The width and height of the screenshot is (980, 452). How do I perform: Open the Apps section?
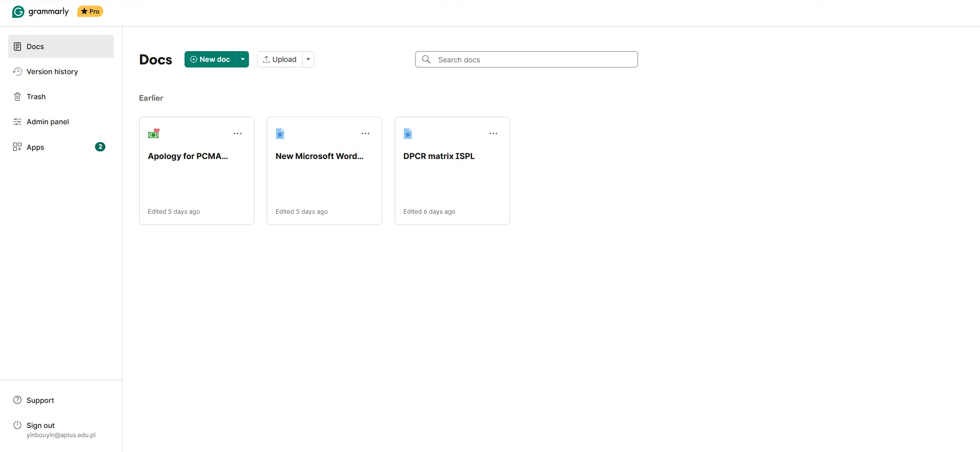[61, 147]
